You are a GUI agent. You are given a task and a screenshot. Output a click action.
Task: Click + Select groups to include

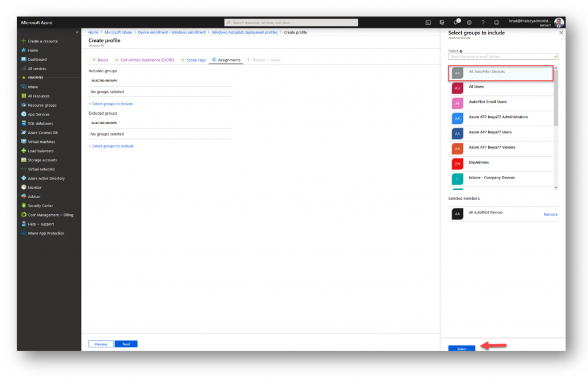pos(111,104)
